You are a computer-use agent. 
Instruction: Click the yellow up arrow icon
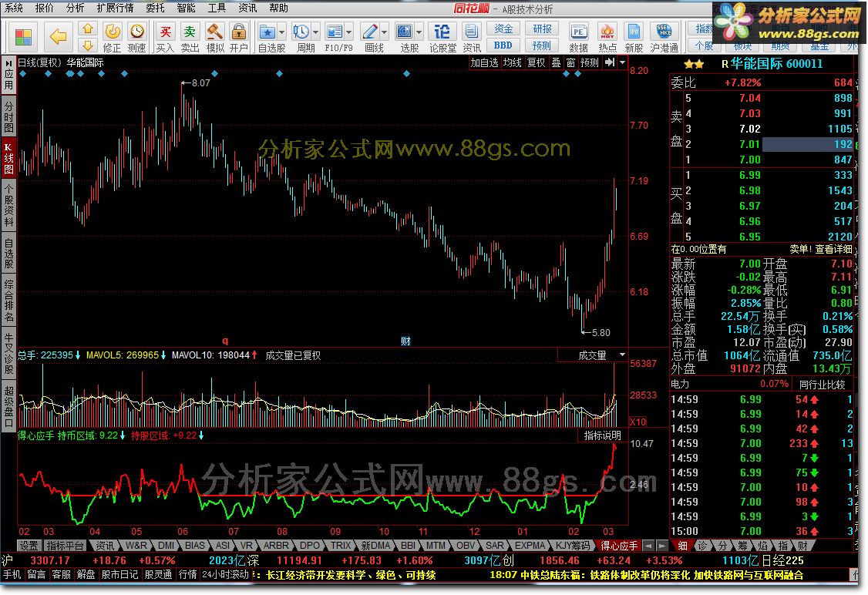pos(87,29)
